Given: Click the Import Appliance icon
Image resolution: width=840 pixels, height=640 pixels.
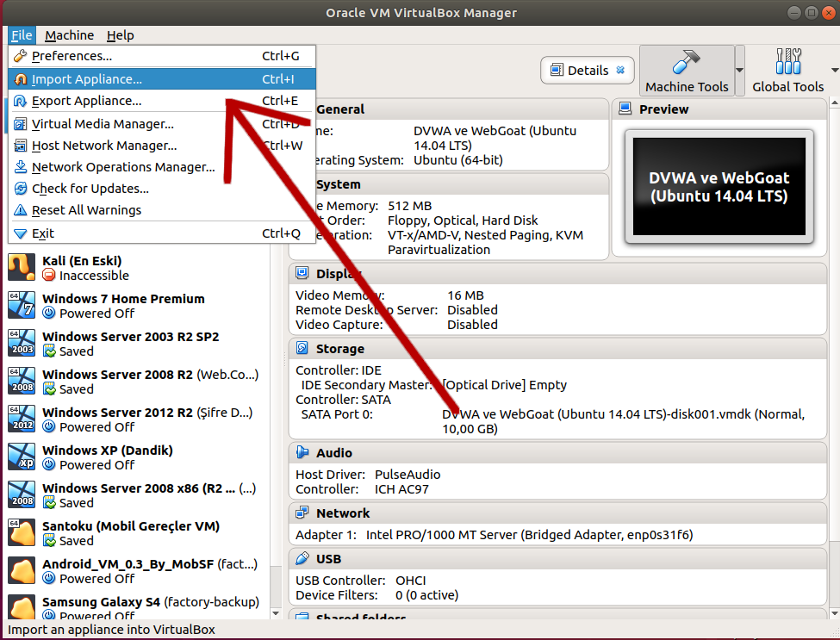Looking at the screenshot, I should [21, 79].
